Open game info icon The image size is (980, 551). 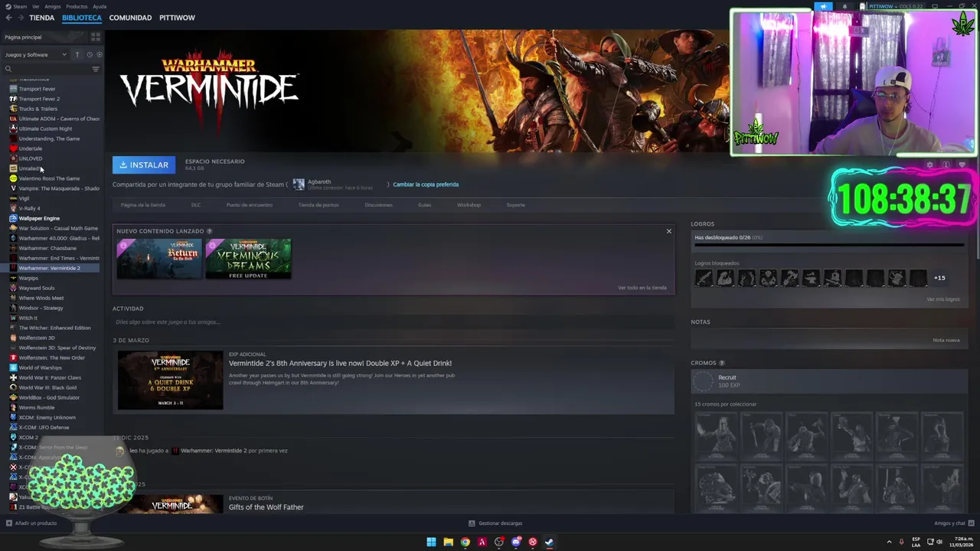(x=946, y=165)
